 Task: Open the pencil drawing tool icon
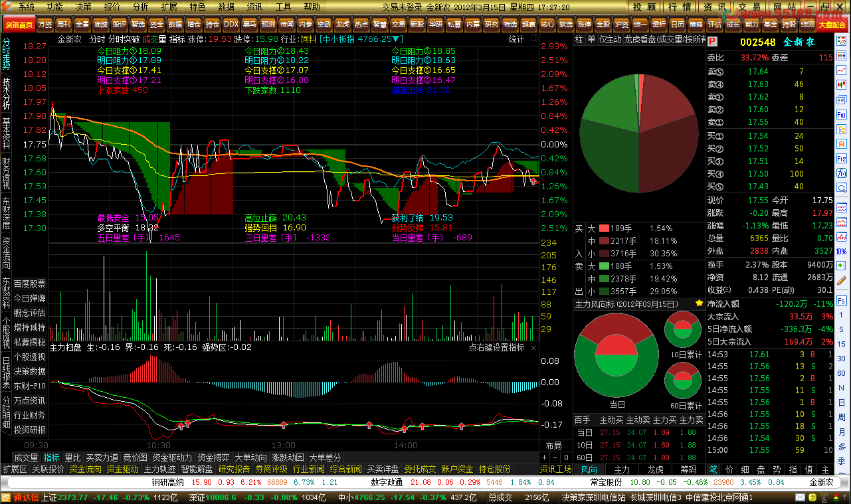coord(841,280)
